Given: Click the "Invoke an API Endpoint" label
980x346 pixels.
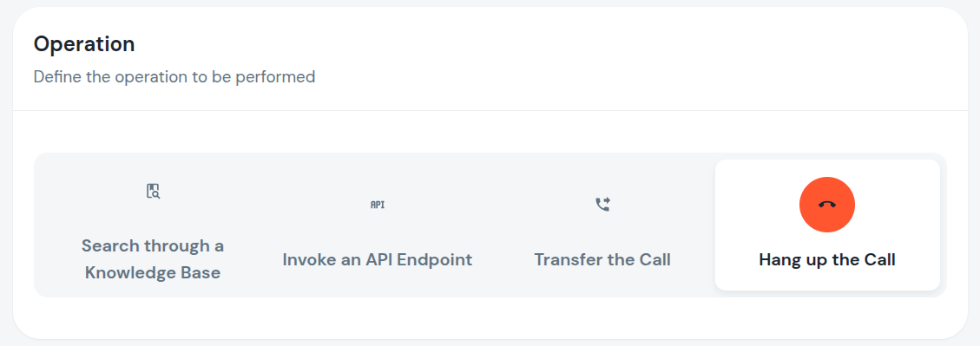Looking at the screenshot, I should (378, 260).
